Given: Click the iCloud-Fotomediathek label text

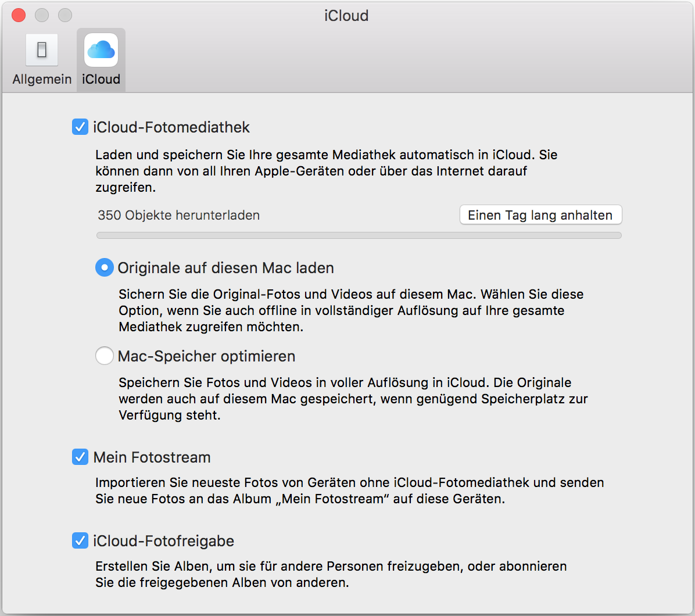Looking at the screenshot, I should [171, 128].
